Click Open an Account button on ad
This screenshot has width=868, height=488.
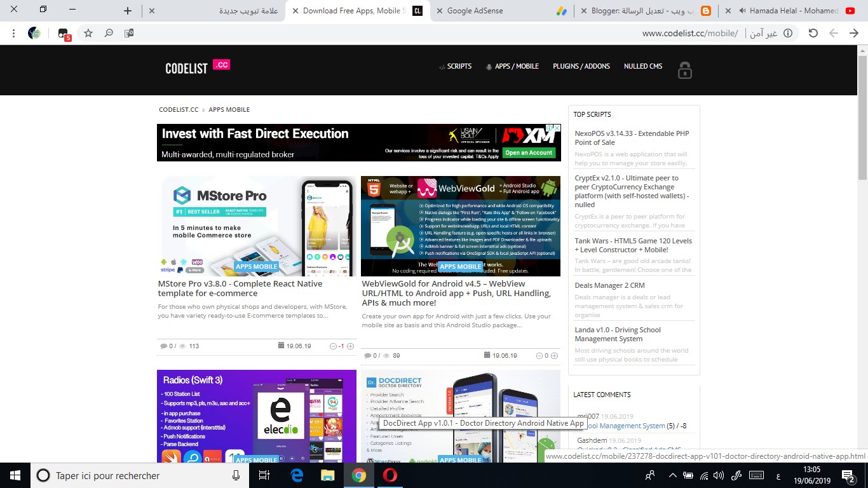[529, 152]
